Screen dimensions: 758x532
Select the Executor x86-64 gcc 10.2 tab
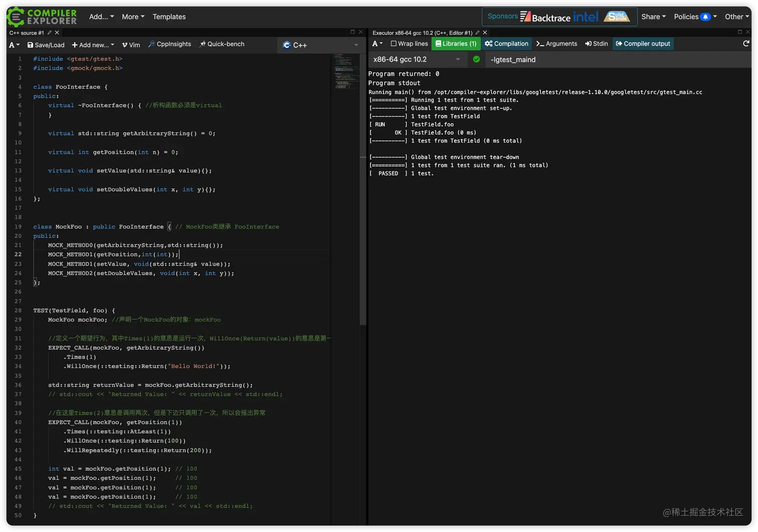[422, 33]
